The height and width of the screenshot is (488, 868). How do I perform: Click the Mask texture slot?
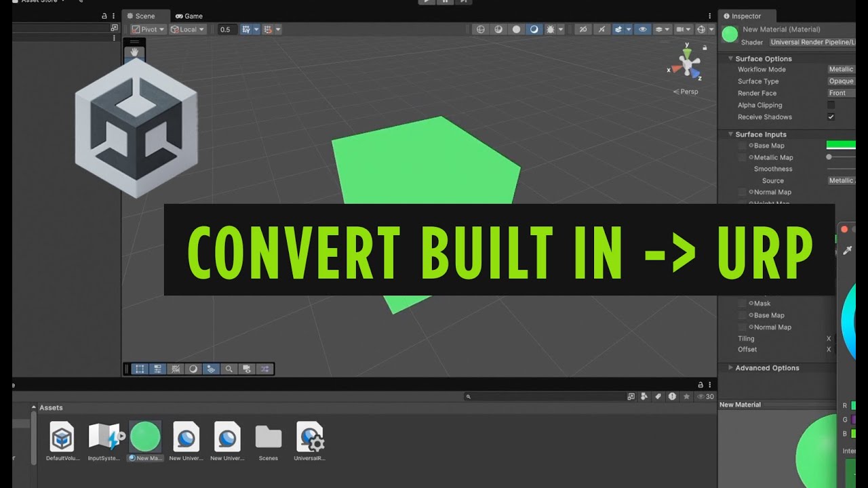[x=742, y=304]
